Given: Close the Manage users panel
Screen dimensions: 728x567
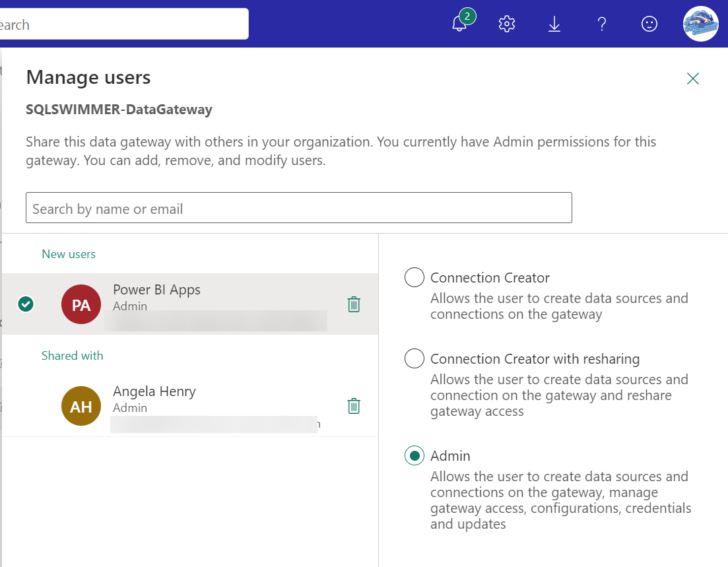Looking at the screenshot, I should (x=692, y=79).
